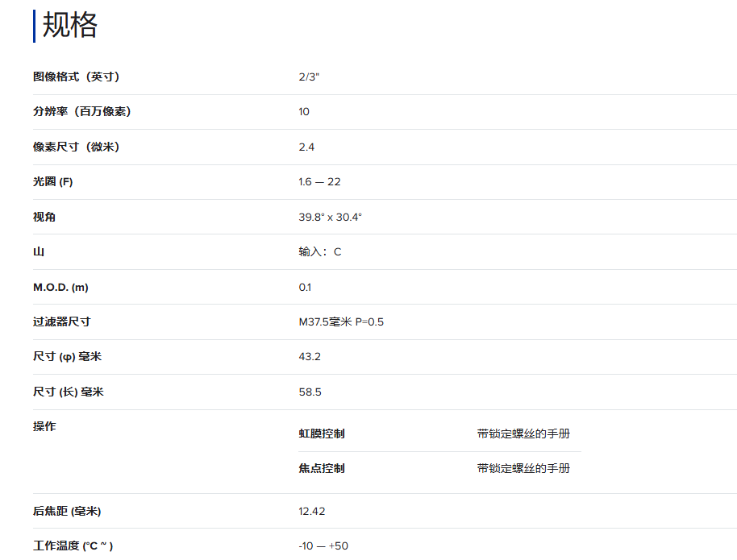Screen dimensions: 737x560
Task: Click the M.O.D. (m) label
Action: pyautogui.click(x=60, y=287)
